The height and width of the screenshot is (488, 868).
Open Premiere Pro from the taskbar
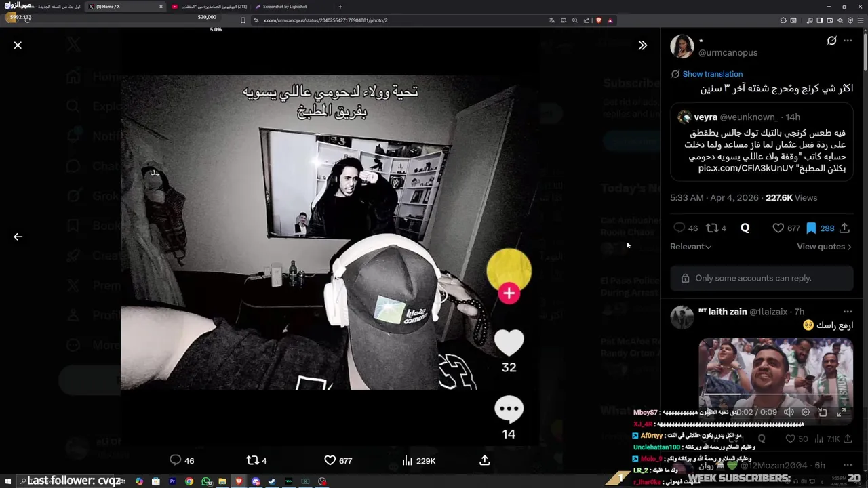[172, 481]
